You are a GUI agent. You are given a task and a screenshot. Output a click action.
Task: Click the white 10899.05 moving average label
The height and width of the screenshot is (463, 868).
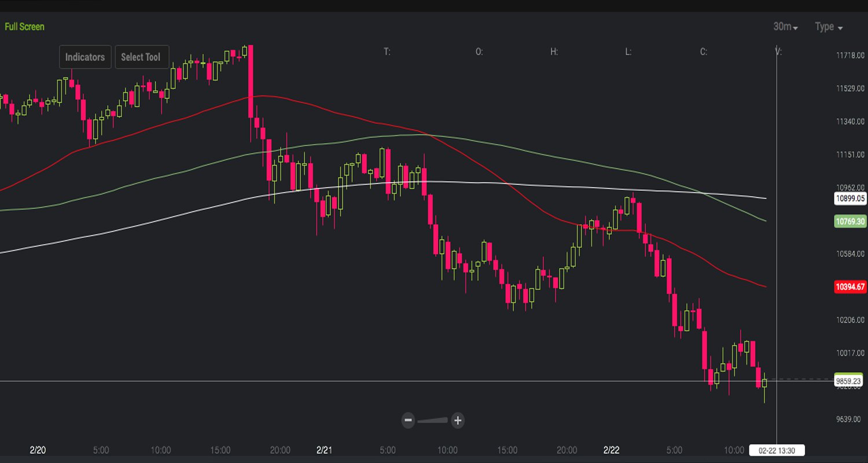[x=849, y=199]
